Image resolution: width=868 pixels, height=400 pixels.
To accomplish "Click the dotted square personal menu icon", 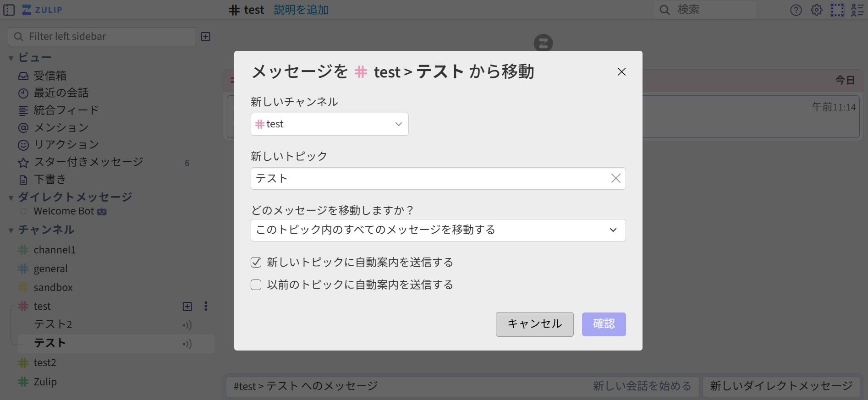I will click(837, 10).
